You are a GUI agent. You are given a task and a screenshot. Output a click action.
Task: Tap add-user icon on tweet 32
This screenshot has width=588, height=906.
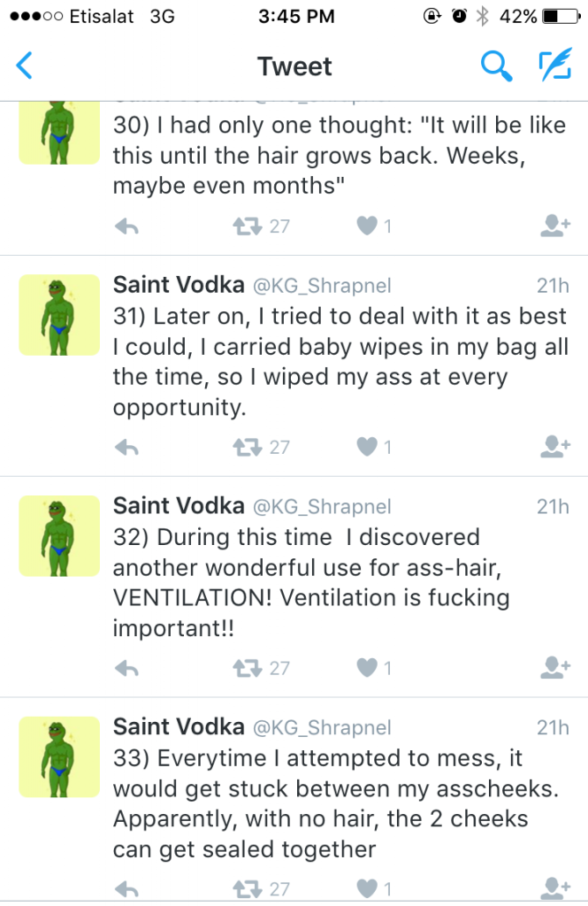554,668
